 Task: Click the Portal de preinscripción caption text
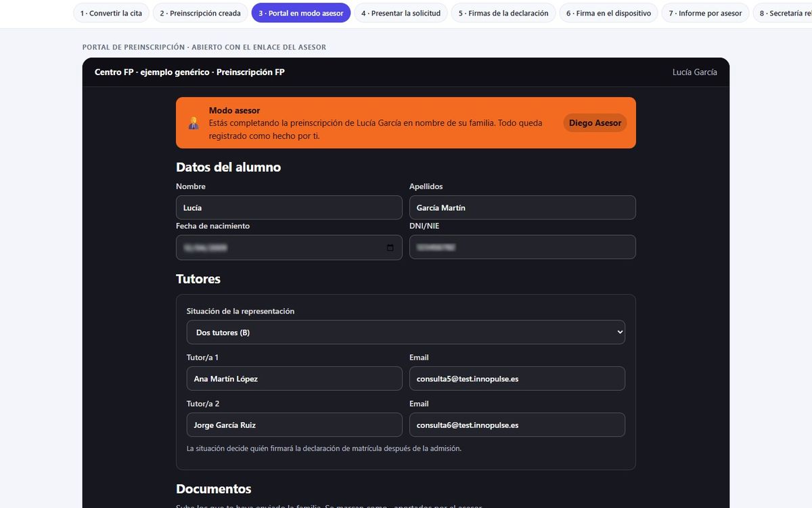[x=204, y=47]
